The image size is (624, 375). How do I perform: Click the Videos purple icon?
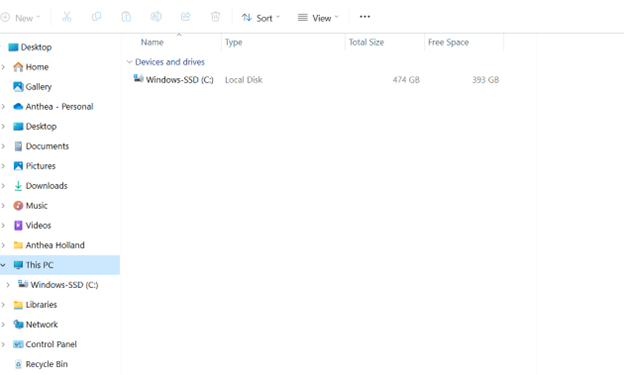[x=18, y=225]
